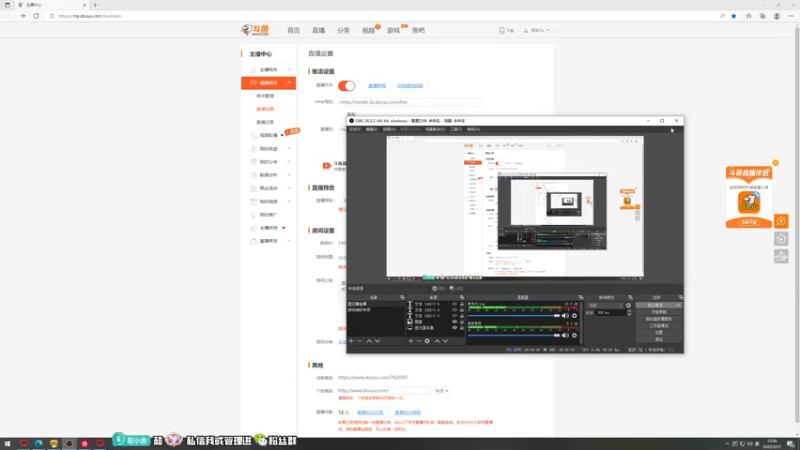Viewport: 800px width, 450px height.
Task: Toggle visibility of second text source in OBS
Action: coord(455,310)
